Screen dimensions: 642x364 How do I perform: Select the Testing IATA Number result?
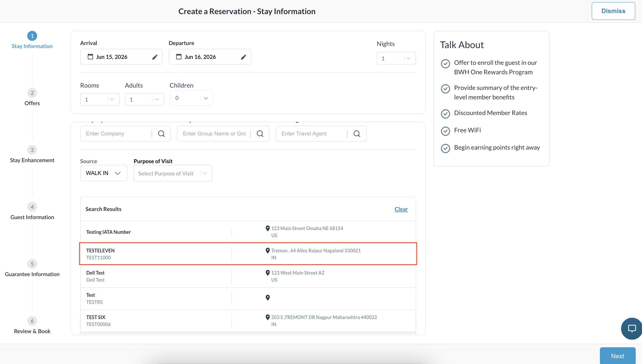(248, 232)
